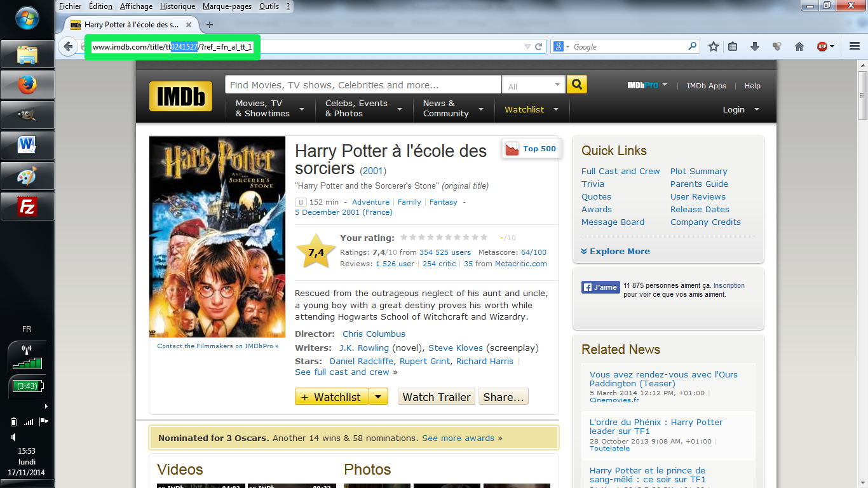Open Firefox from the taskbar
Image resolution: width=868 pixels, height=488 pixels.
[27, 85]
